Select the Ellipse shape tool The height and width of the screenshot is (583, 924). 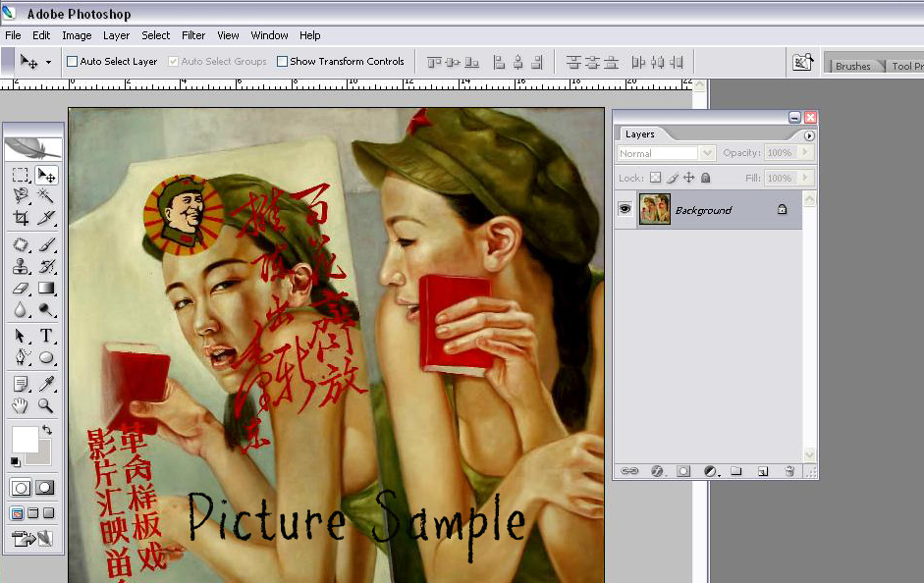coord(46,357)
